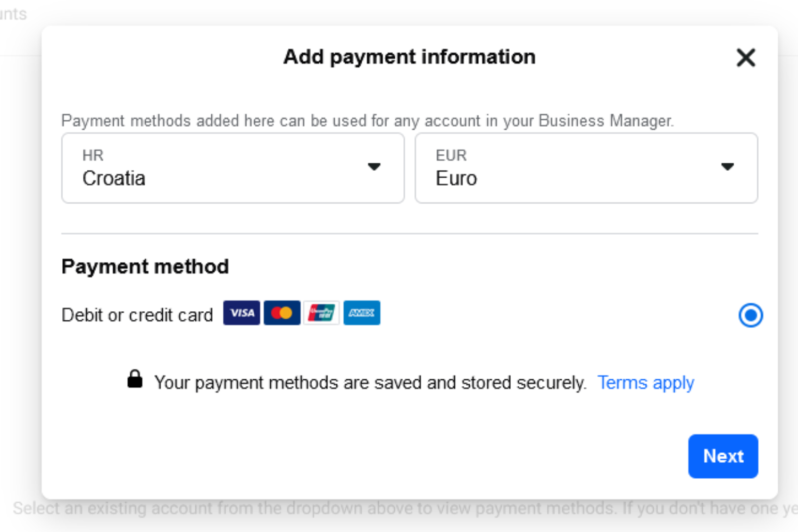Click the Add payment information title

pyautogui.click(x=410, y=57)
